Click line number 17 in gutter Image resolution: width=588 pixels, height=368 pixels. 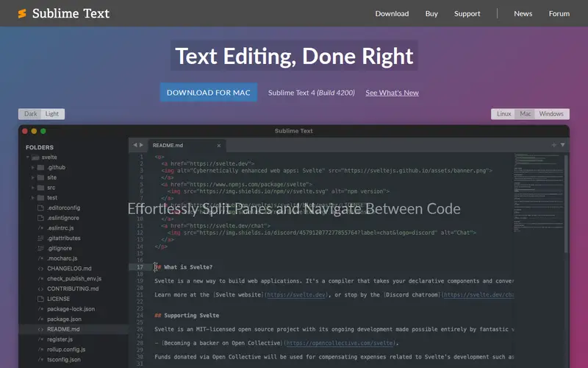point(140,267)
